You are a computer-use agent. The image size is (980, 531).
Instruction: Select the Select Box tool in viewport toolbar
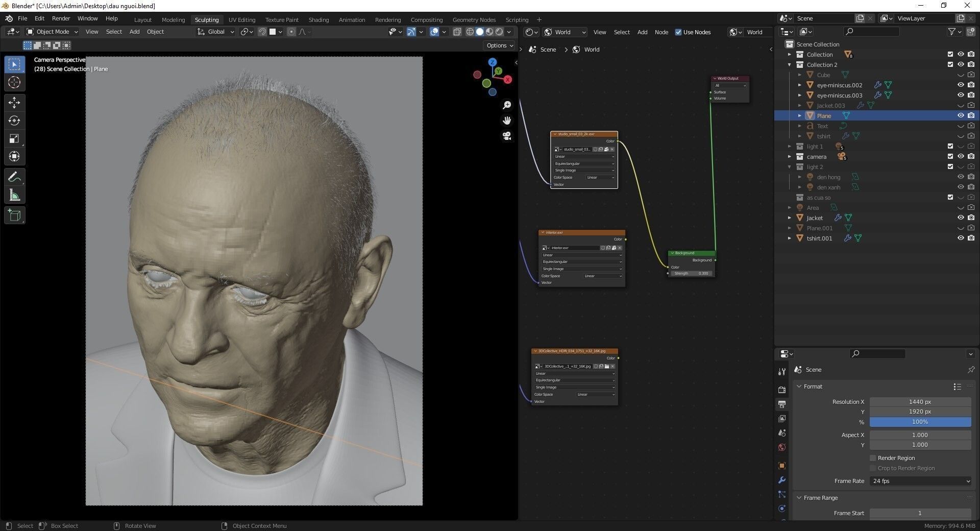pos(14,64)
